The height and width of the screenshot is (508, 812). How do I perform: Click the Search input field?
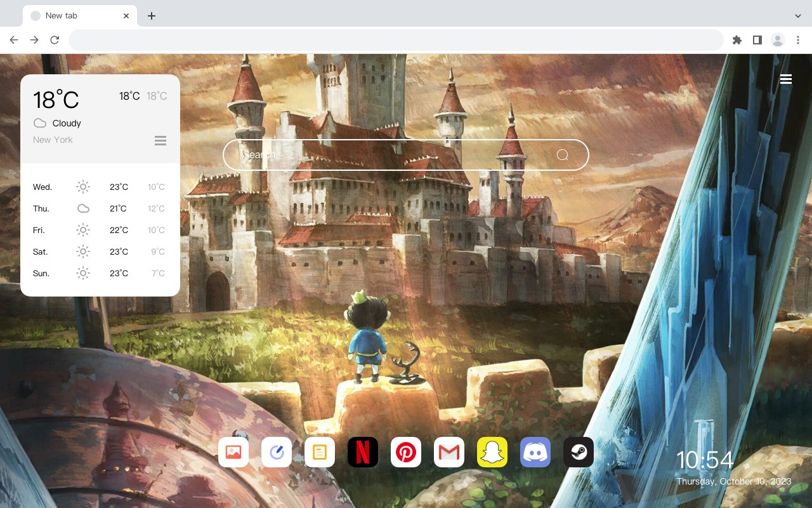pos(406,155)
